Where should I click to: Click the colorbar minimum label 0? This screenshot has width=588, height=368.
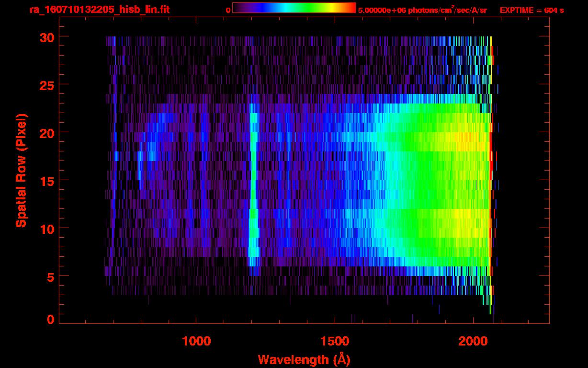(x=228, y=10)
